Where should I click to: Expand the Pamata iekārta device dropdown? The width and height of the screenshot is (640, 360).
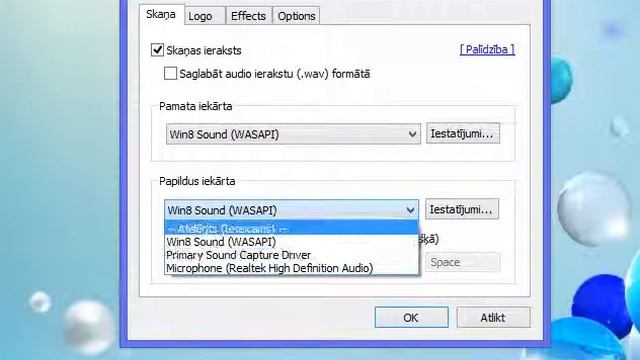[293, 134]
